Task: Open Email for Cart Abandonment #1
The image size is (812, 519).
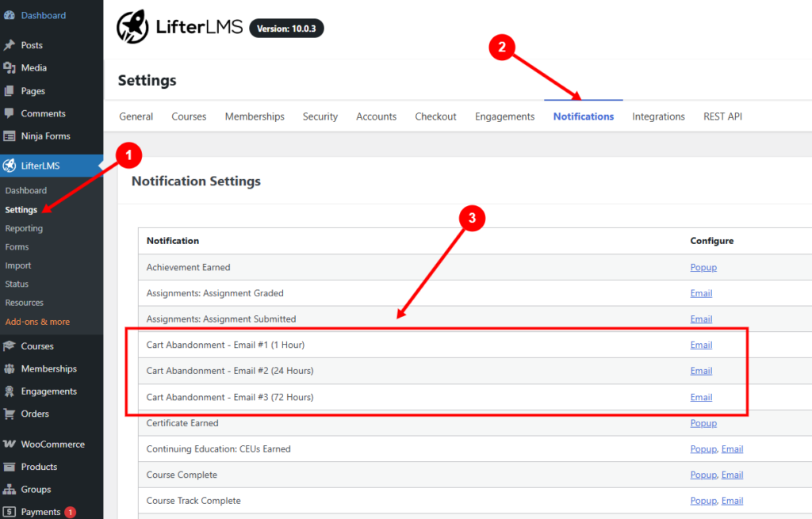Action: (701, 345)
